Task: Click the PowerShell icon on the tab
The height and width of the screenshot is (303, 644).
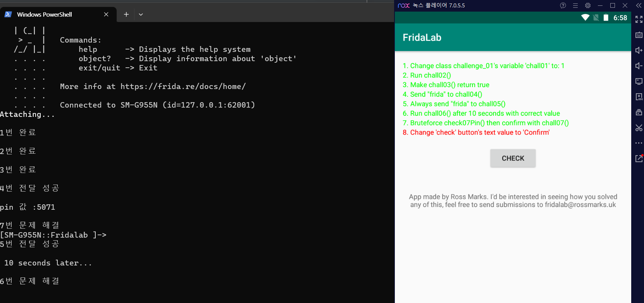Action: [8, 14]
